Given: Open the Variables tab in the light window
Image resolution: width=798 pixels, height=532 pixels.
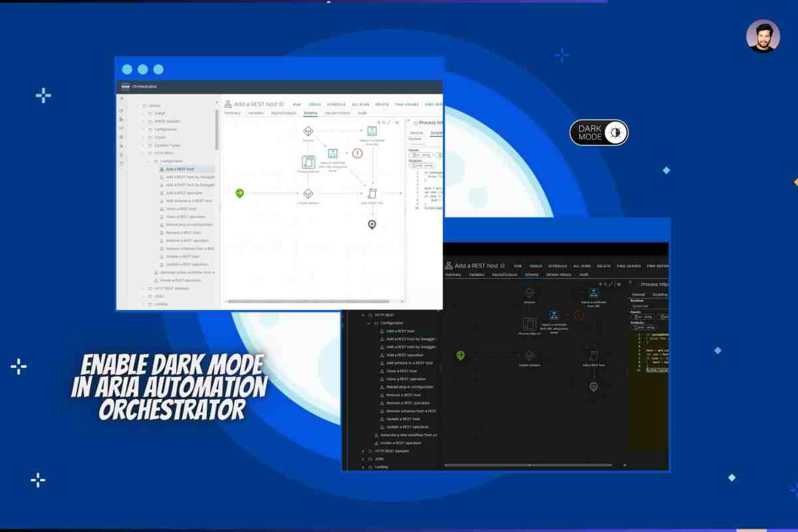Looking at the screenshot, I should coord(255,113).
